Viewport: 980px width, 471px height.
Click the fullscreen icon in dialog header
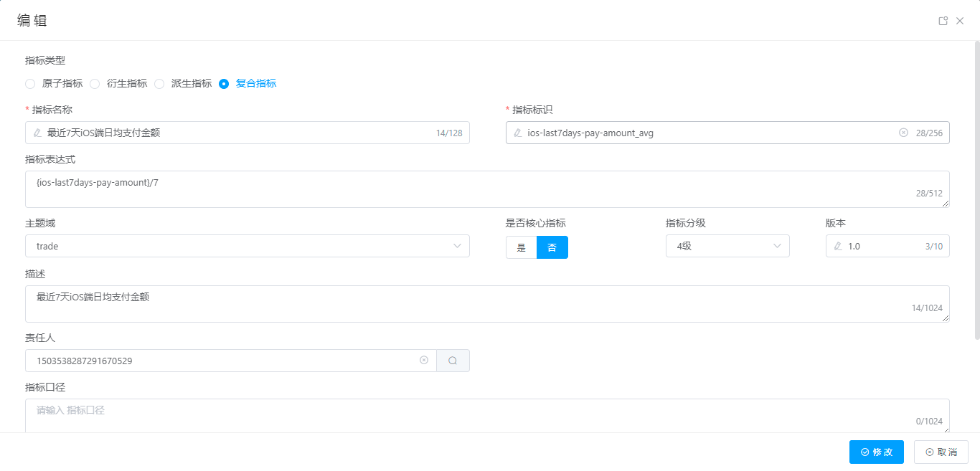[x=943, y=21]
